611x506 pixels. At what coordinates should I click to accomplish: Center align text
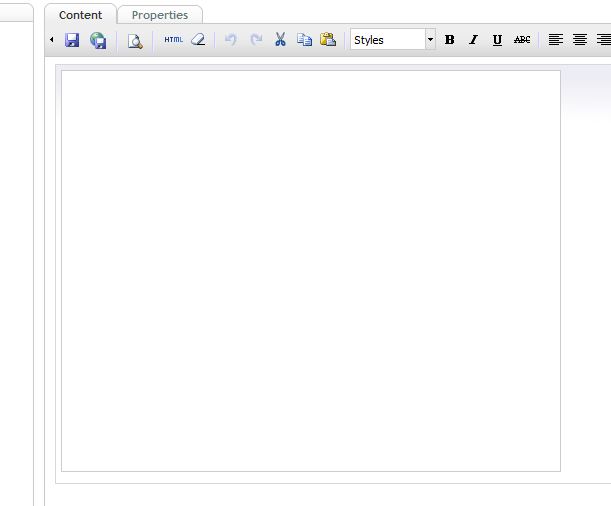(x=580, y=40)
